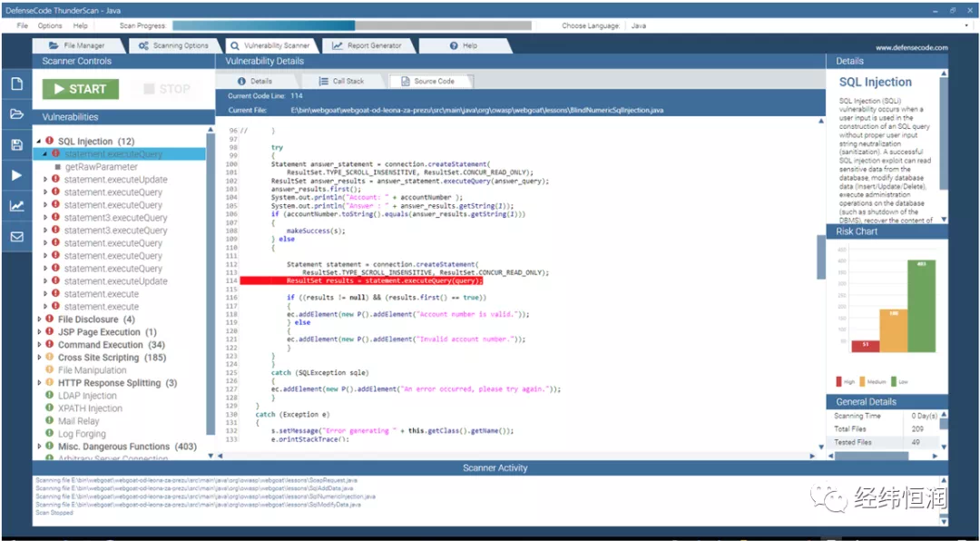980x541 pixels.
Task: Expand the File Disclosure category
Action: 39,319
